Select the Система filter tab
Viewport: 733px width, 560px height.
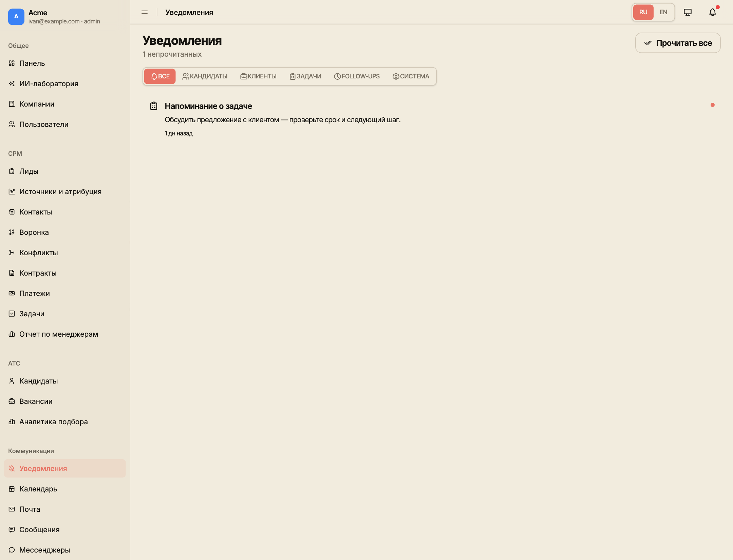pyautogui.click(x=411, y=76)
